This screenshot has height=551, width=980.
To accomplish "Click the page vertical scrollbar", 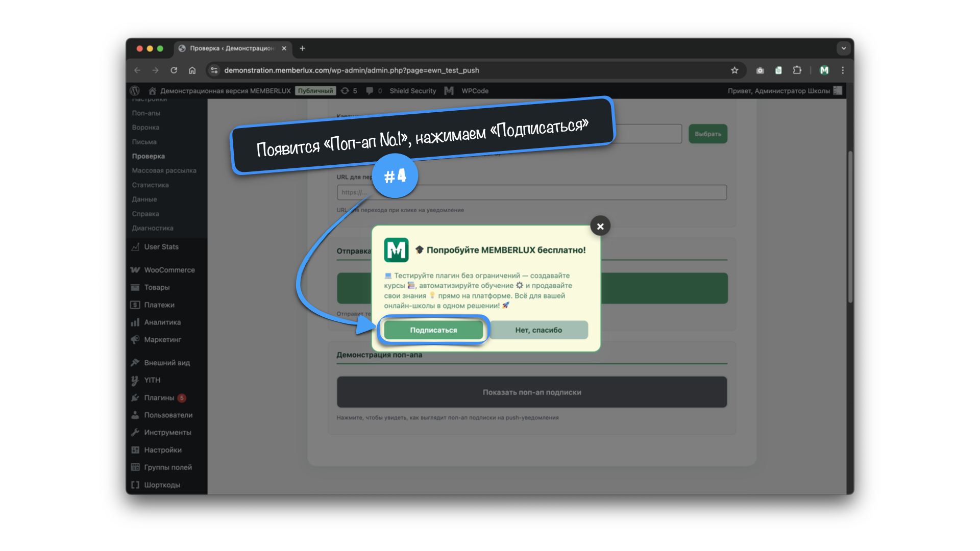I will (850, 227).
